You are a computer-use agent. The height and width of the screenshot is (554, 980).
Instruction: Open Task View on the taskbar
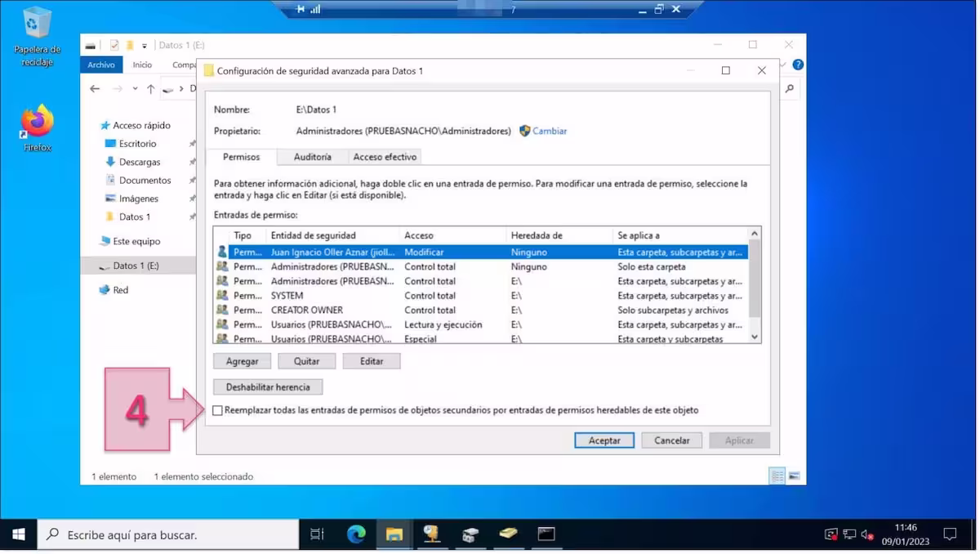coord(317,534)
